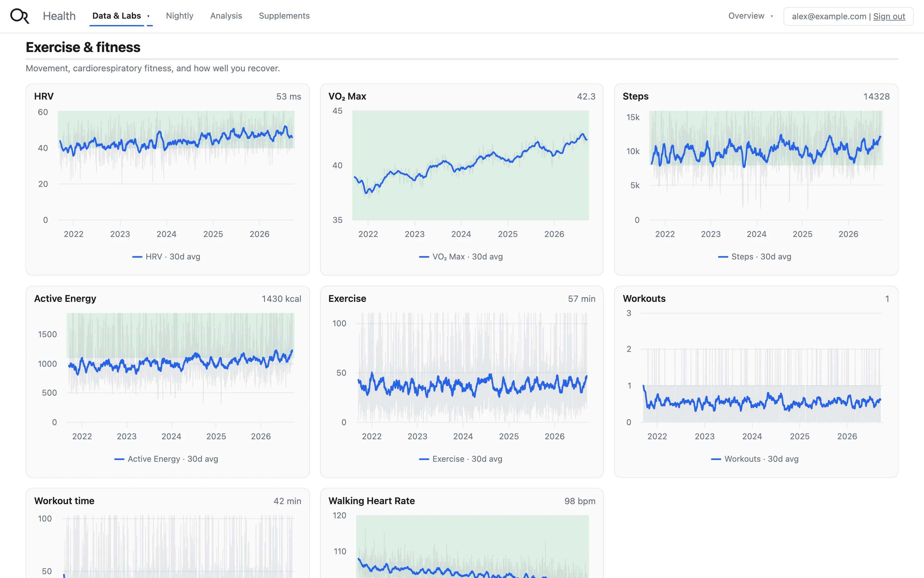Open the Data & Labs dropdown arrow
Image resolution: width=924 pixels, height=578 pixels.
click(x=149, y=16)
